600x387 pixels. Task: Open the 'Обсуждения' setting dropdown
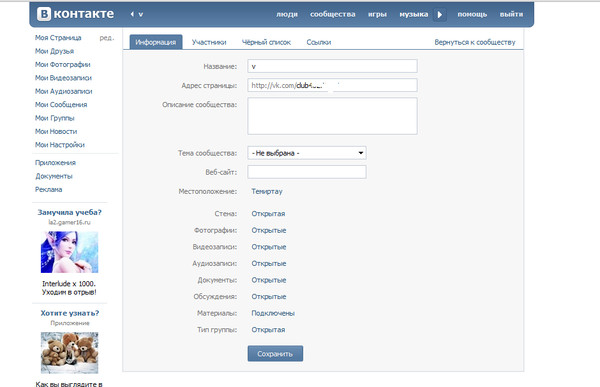[x=269, y=297]
